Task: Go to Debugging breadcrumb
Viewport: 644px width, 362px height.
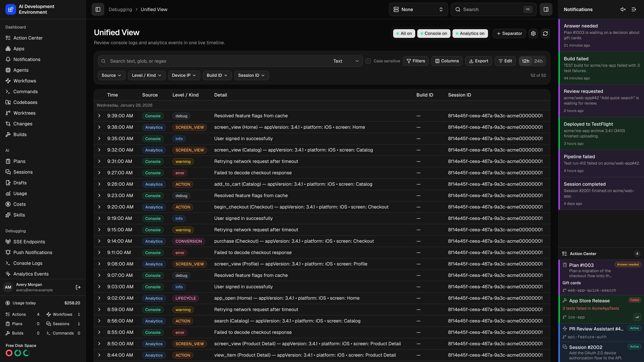Action: [x=120, y=10]
